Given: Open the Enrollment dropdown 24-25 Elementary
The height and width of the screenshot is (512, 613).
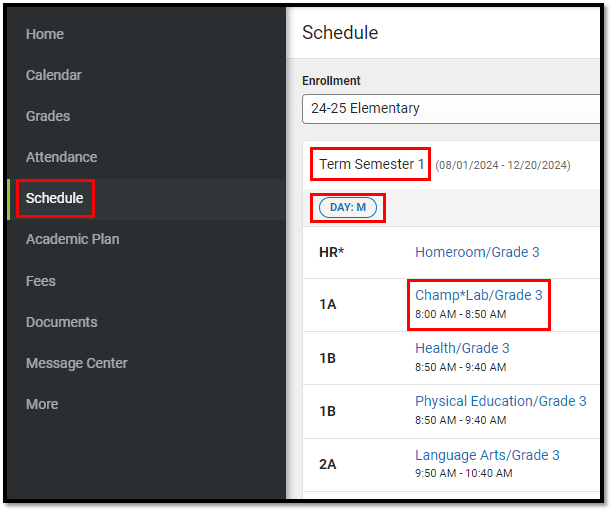Looking at the screenshot, I should 450,108.
